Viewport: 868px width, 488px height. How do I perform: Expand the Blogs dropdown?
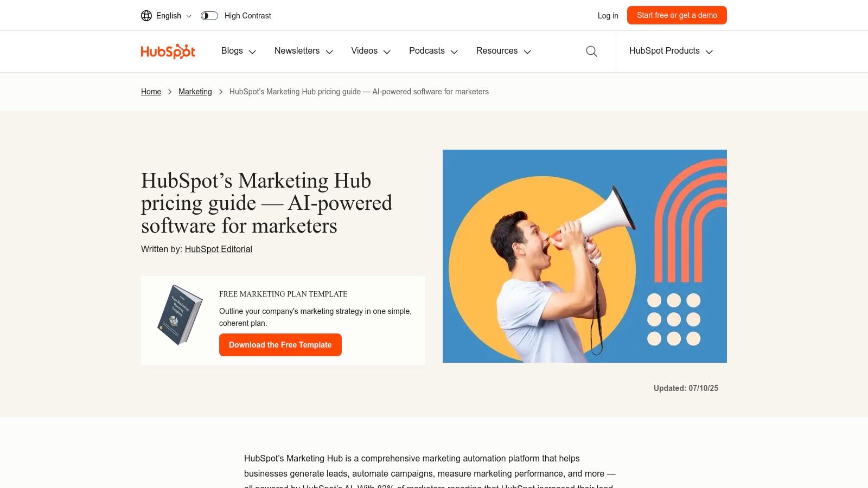coord(238,51)
